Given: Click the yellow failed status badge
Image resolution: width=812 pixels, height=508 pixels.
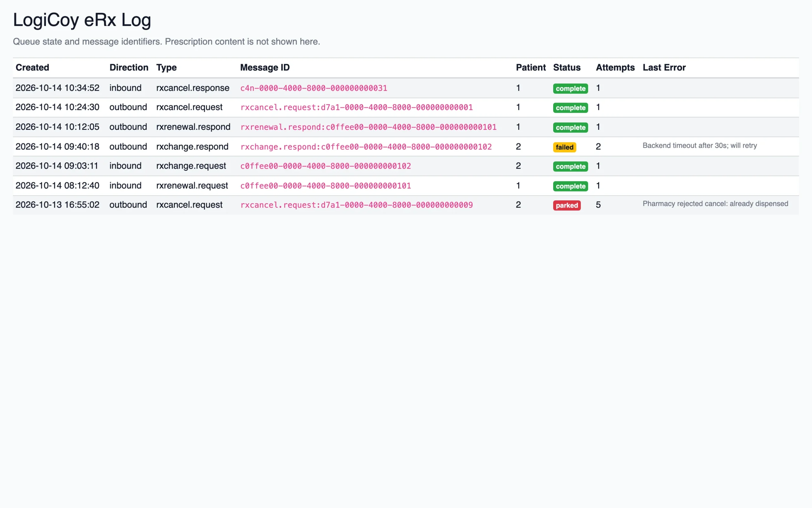Looking at the screenshot, I should tap(564, 147).
